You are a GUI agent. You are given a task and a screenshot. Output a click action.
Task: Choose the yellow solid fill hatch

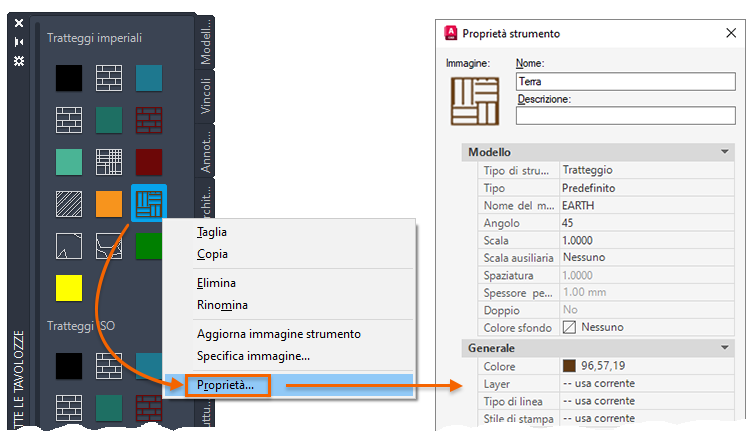point(69,288)
